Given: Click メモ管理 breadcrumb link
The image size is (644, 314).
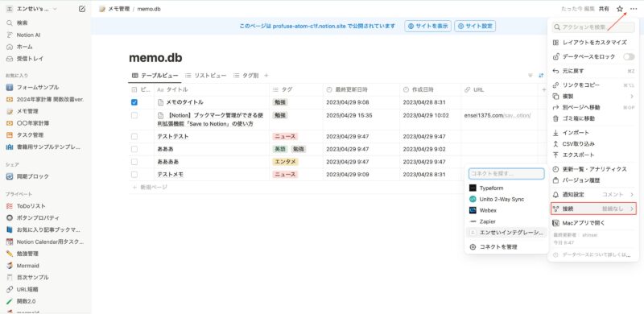Looking at the screenshot, I should 114,9.
